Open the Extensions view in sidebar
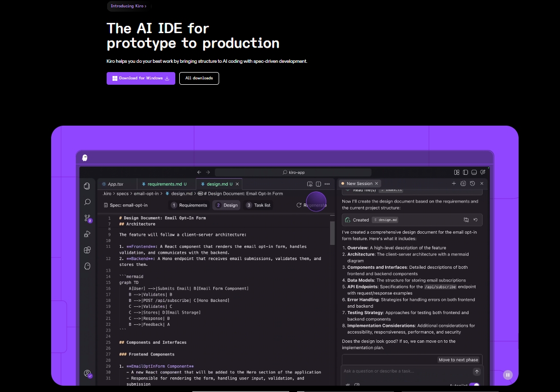 [87, 250]
